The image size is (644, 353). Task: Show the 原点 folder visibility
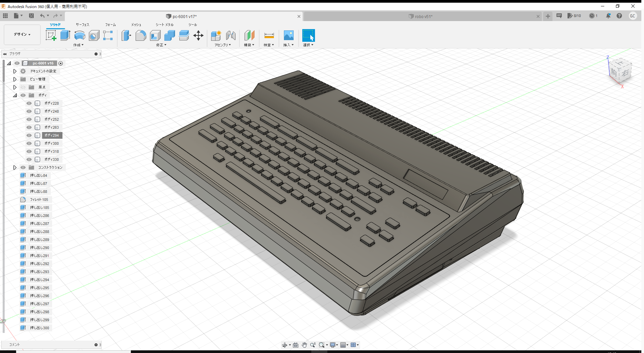(23, 87)
